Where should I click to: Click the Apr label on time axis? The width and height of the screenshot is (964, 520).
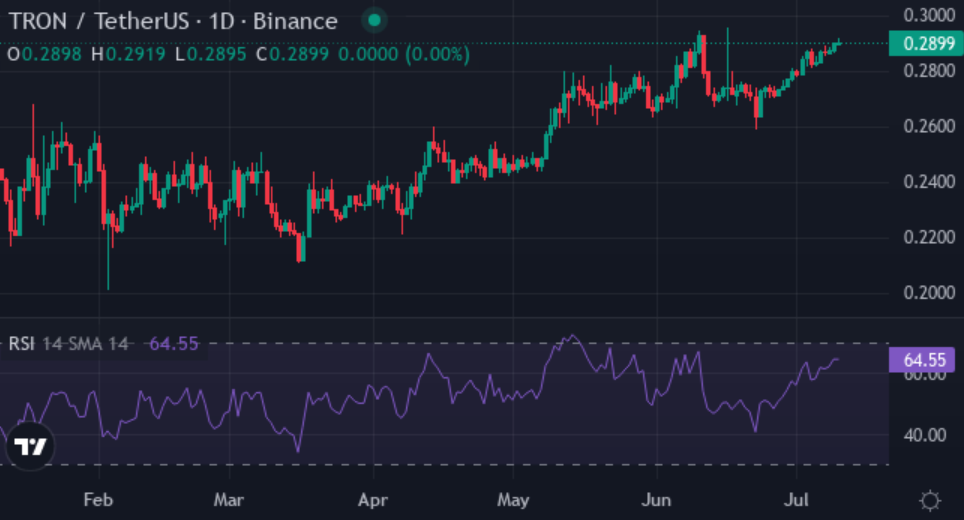coord(373,500)
